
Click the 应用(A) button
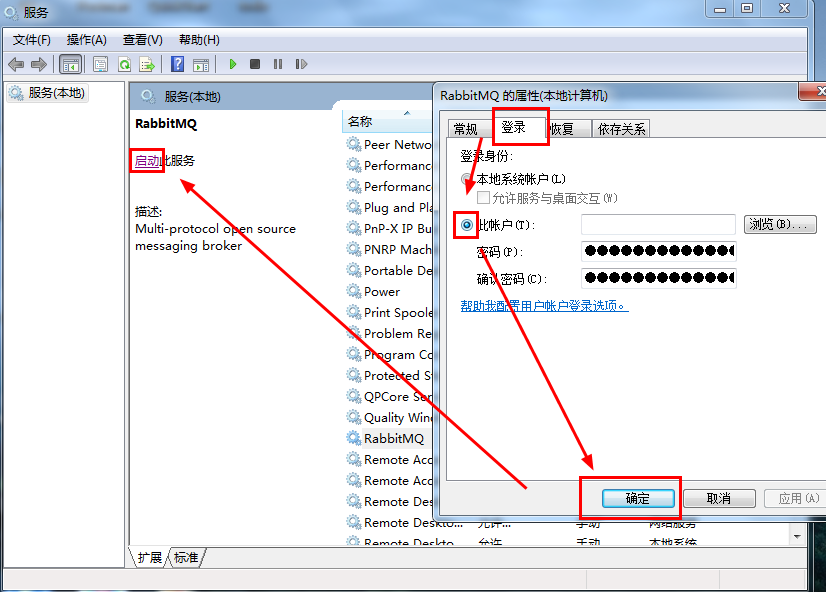[x=797, y=498]
